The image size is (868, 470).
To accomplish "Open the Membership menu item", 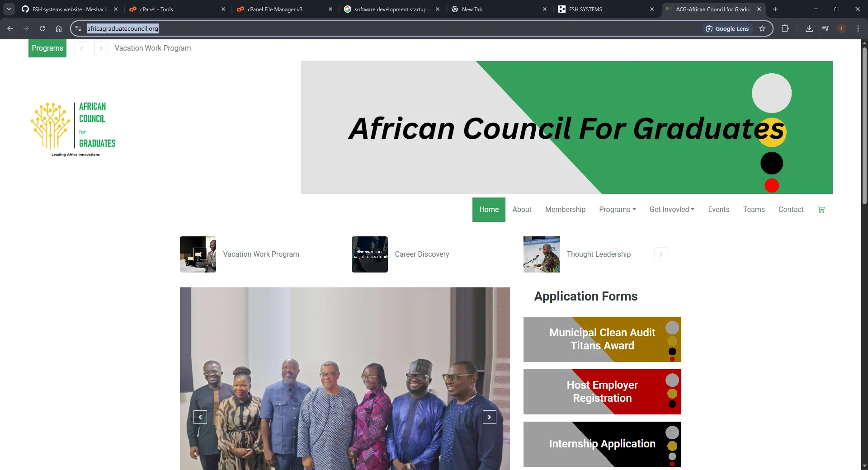I will [x=565, y=210].
